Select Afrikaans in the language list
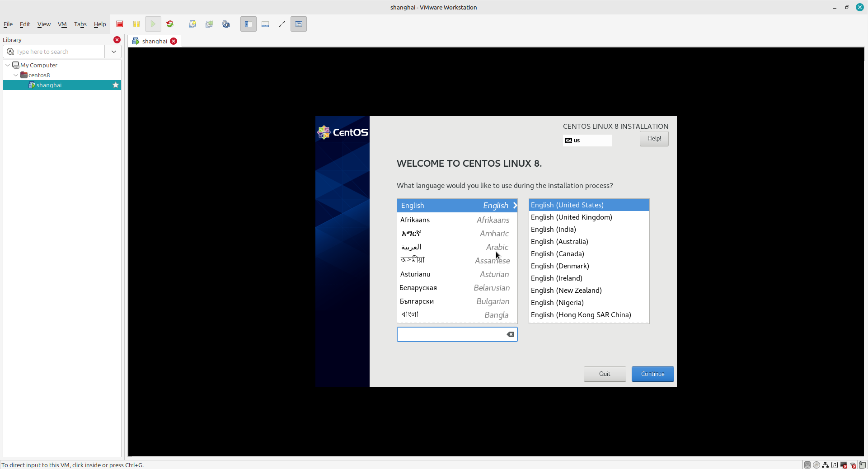 [457, 220]
